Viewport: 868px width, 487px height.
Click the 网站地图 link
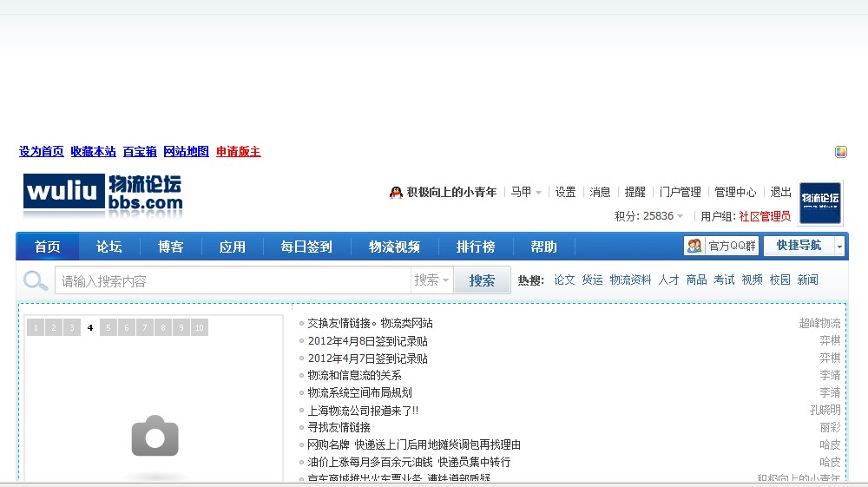(186, 152)
